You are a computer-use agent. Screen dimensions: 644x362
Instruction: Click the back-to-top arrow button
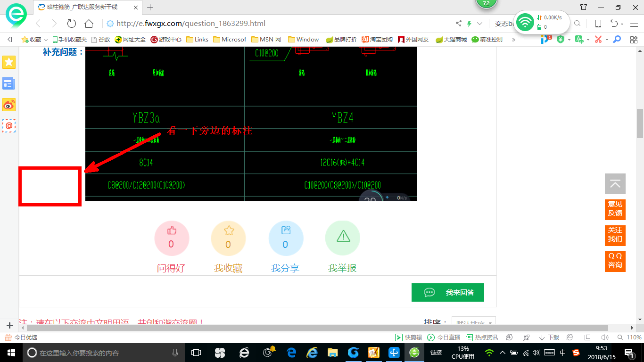pos(615,184)
